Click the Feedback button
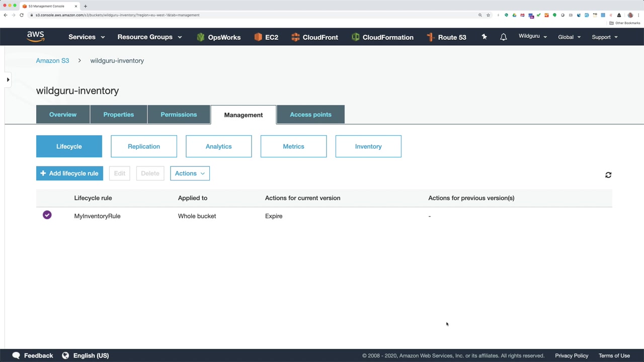This screenshot has height=362, width=644. pyautogui.click(x=33, y=355)
